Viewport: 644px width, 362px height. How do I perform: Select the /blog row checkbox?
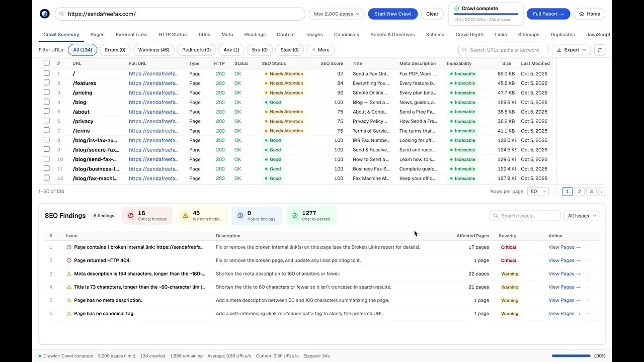[47, 102]
